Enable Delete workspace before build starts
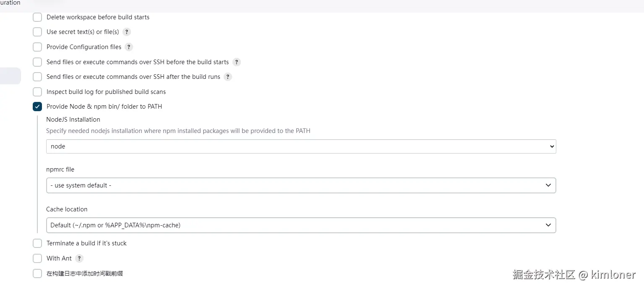 (x=37, y=17)
